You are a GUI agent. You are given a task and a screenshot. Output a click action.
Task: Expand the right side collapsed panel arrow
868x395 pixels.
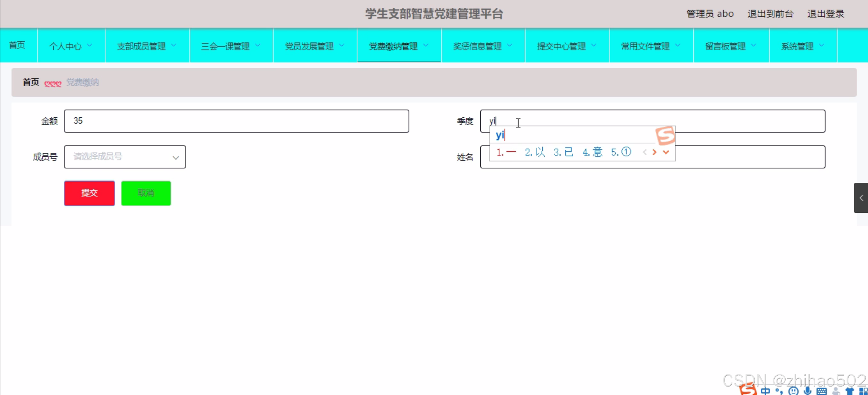tap(861, 198)
